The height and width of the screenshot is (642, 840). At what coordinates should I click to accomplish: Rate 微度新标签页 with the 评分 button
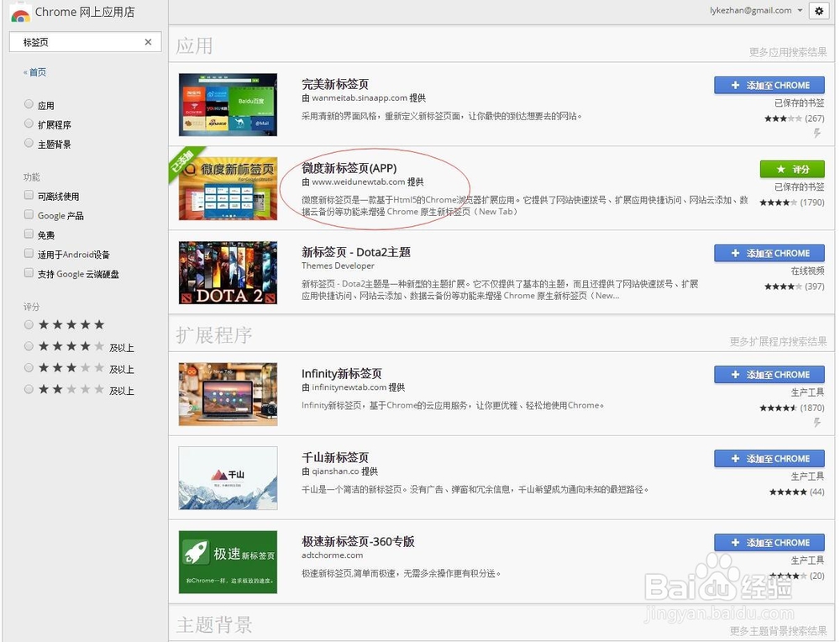792,170
